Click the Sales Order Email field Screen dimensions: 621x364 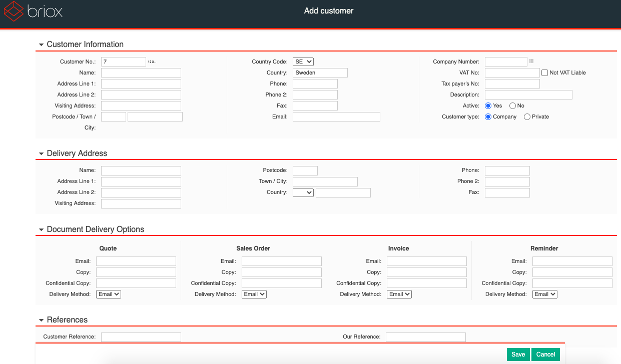click(282, 261)
